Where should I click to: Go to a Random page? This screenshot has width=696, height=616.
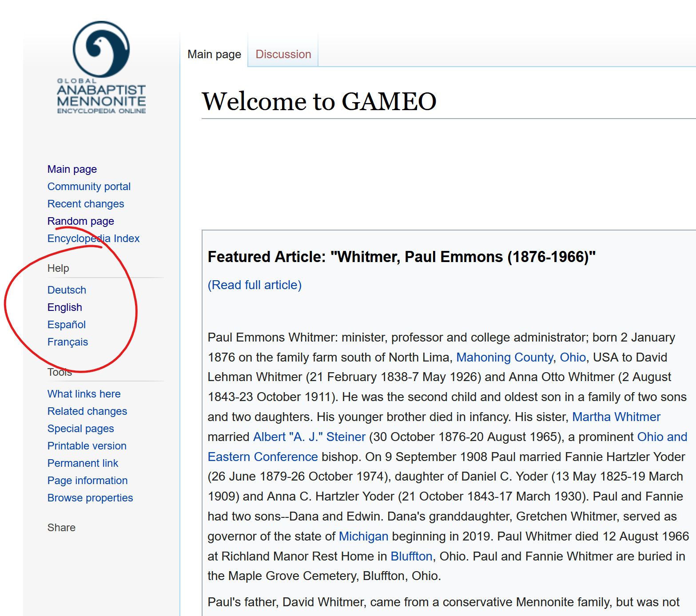80,221
